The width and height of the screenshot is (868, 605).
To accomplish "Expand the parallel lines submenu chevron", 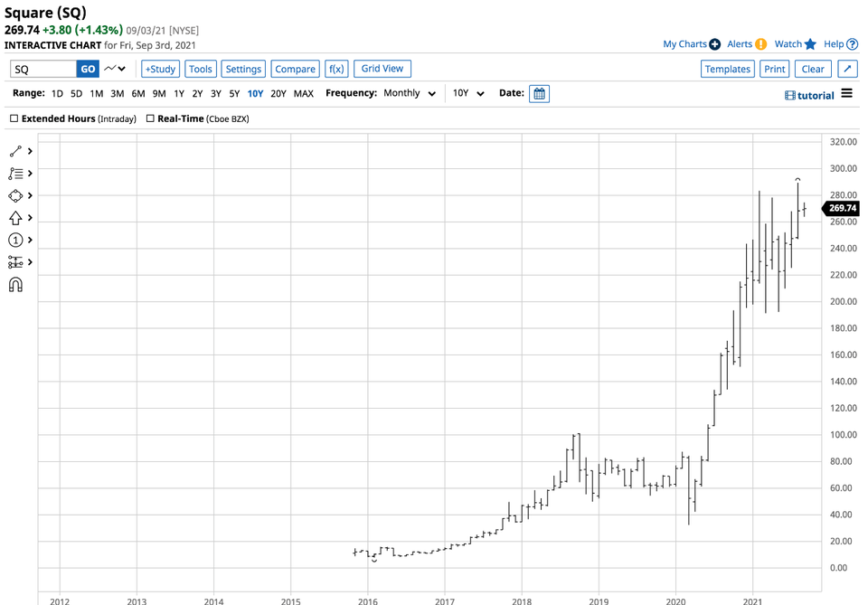I will pos(30,262).
